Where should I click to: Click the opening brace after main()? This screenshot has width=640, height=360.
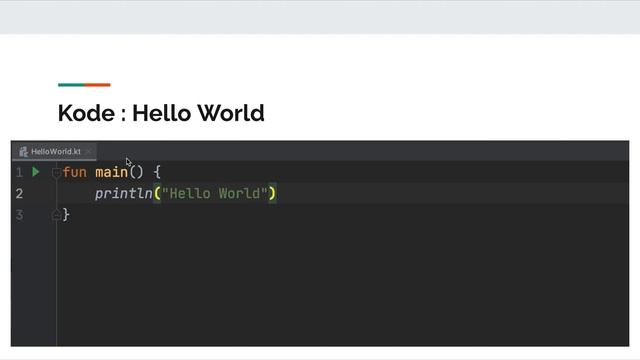(x=157, y=172)
